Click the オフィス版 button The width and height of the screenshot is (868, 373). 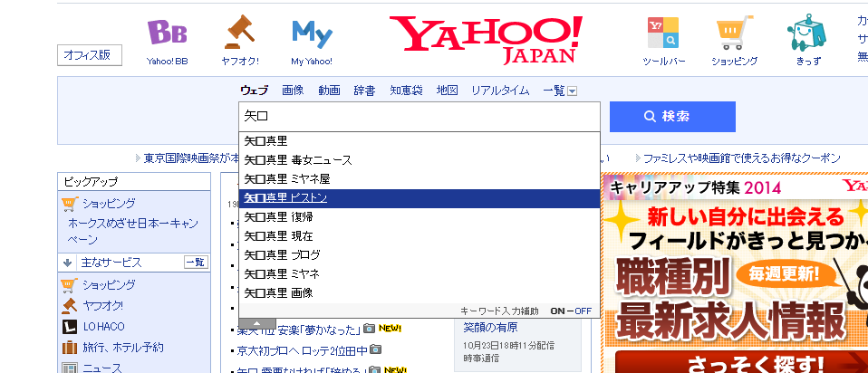[x=90, y=55]
